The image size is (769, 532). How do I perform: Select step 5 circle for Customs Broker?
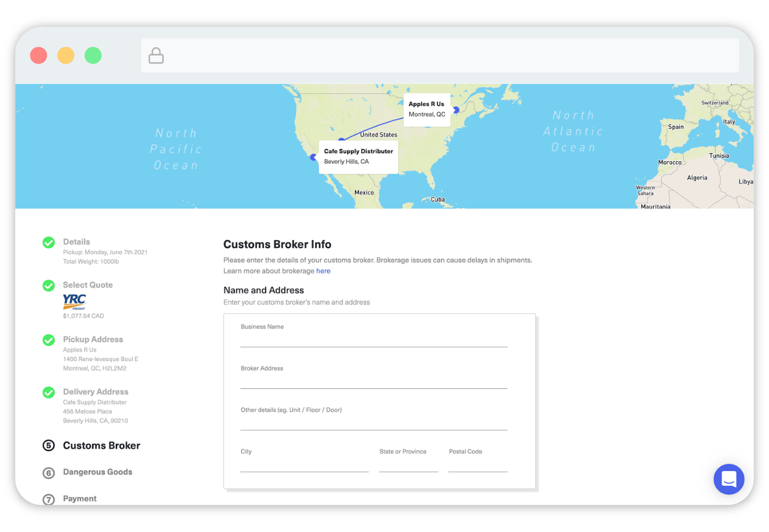49,446
